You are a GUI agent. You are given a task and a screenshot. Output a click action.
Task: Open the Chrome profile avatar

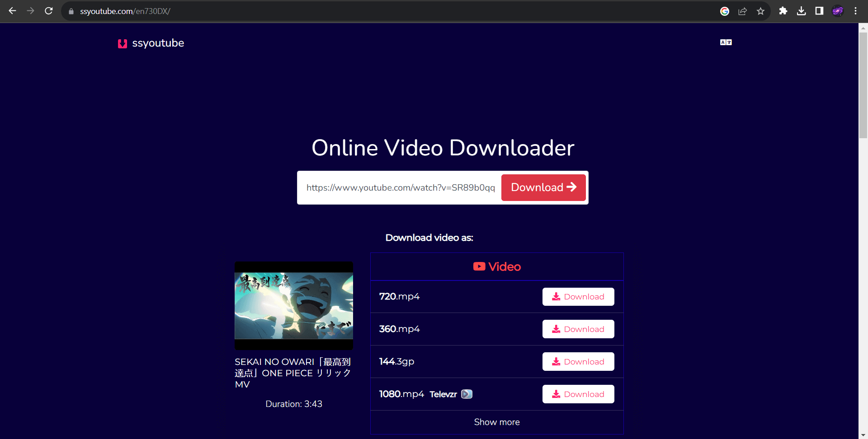click(838, 11)
